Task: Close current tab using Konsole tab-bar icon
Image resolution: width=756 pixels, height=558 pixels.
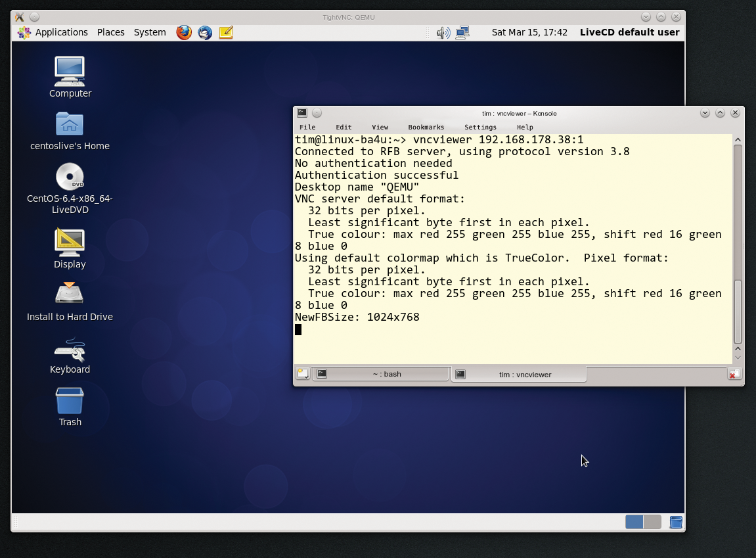Action: [734, 374]
